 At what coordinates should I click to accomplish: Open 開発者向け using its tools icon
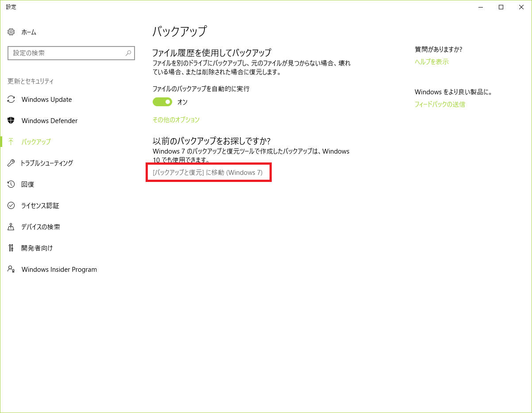tap(11, 248)
